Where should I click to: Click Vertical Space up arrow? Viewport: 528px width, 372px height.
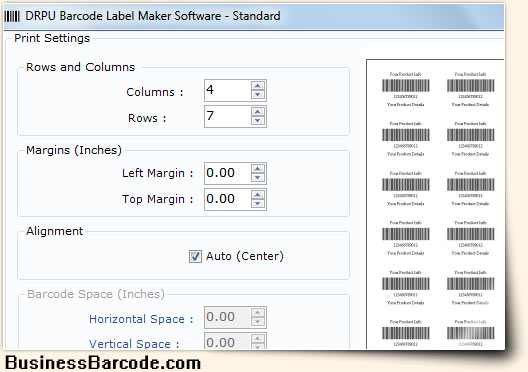[x=258, y=338]
